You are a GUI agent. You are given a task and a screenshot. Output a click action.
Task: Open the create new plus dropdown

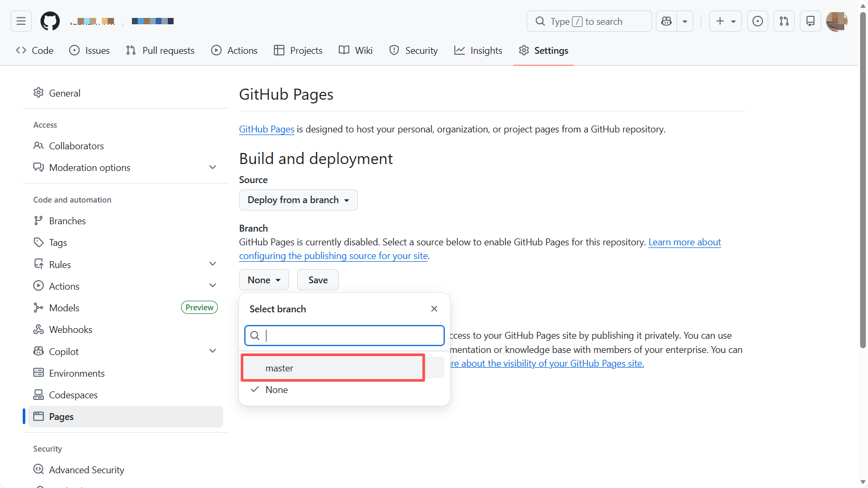[x=725, y=21]
